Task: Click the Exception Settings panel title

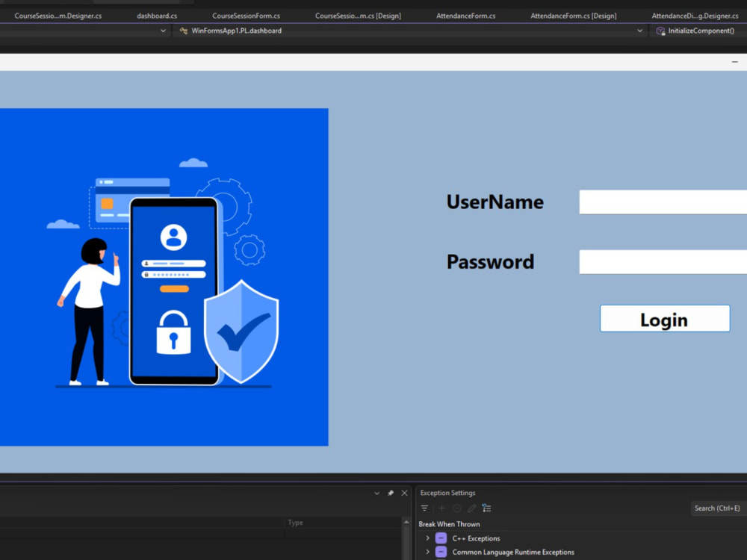Action: tap(447, 493)
